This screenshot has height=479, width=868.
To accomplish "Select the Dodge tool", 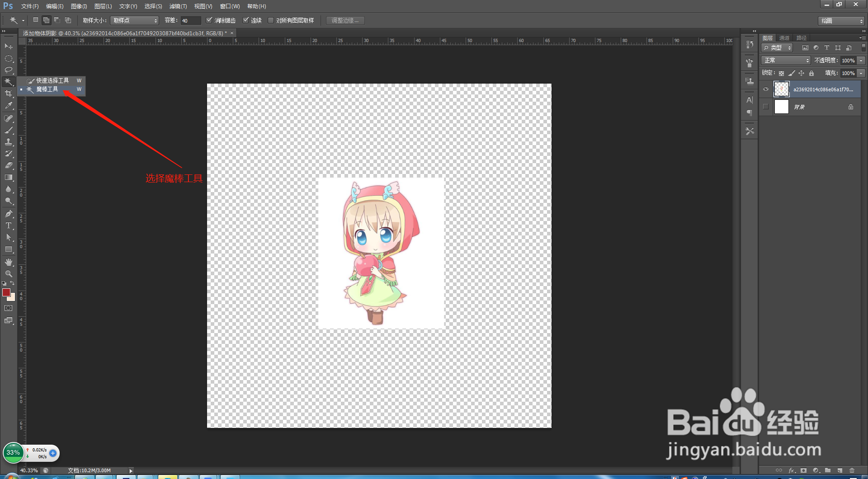I will (x=9, y=201).
